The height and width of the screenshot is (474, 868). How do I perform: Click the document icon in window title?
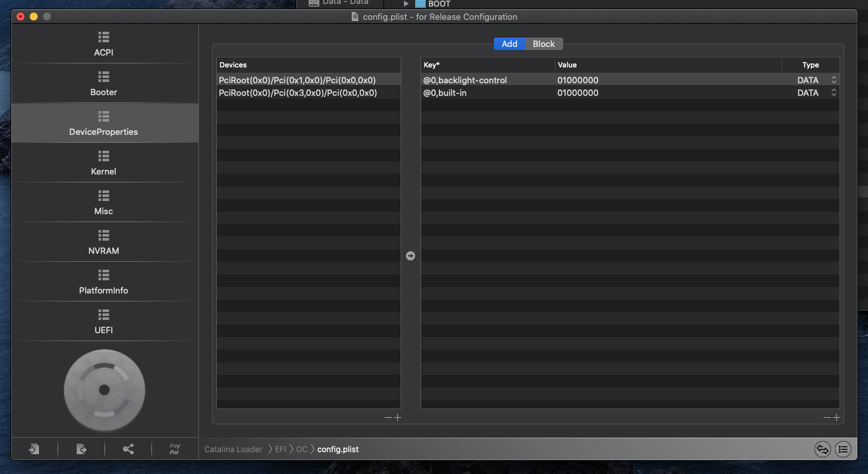[x=356, y=17]
